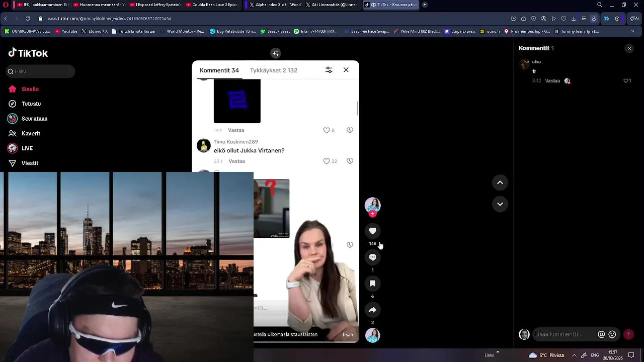The width and height of the screenshot is (644, 362).
Task: Dislike the comment that has 8 likes
Action: point(350,130)
